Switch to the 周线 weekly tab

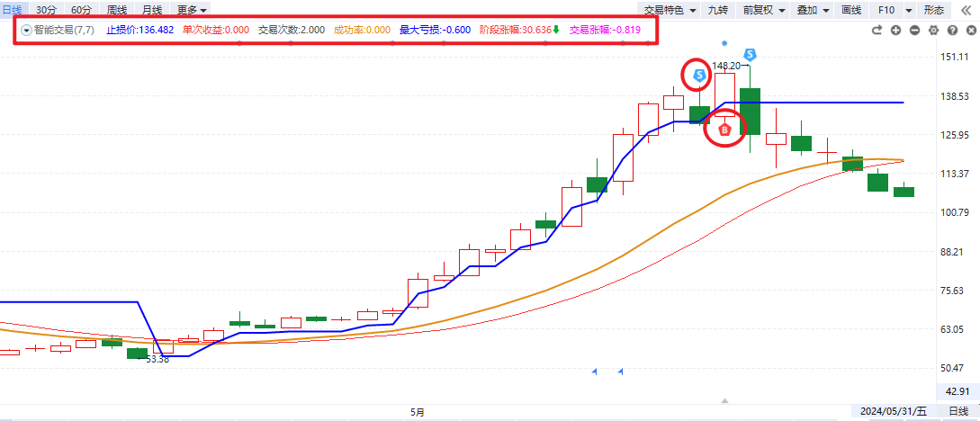(117, 10)
